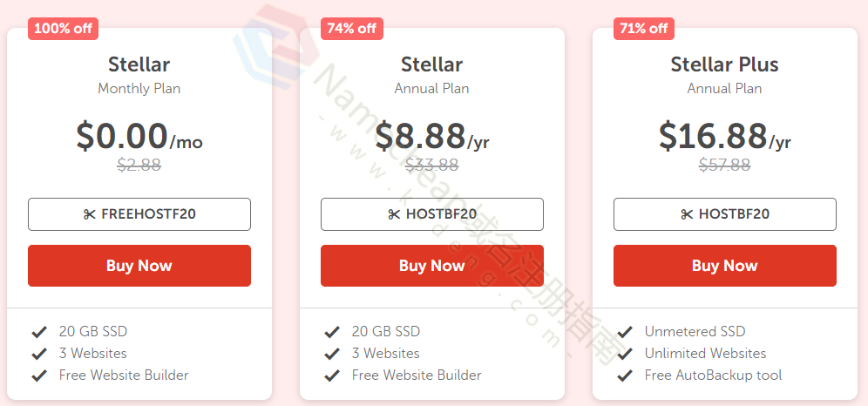Screen dimensions: 868x406
Task: Click checkmark beside Stellar Annual's 3 Websites
Action: (x=331, y=354)
